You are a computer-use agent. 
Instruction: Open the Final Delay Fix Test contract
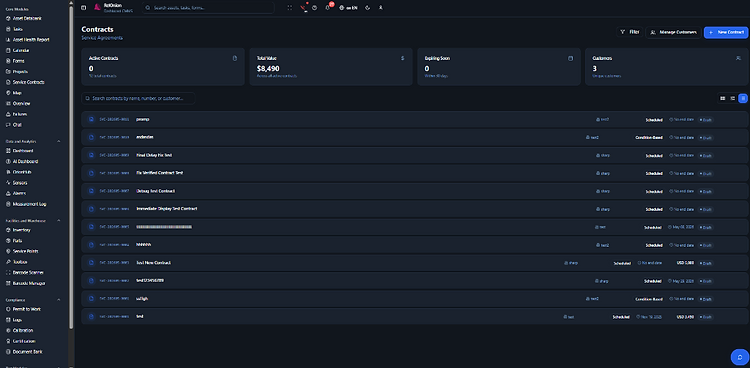tap(415, 156)
